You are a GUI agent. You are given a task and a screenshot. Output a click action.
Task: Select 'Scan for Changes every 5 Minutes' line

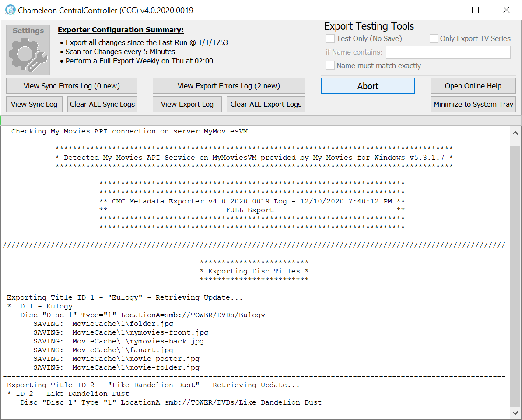point(120,52)
